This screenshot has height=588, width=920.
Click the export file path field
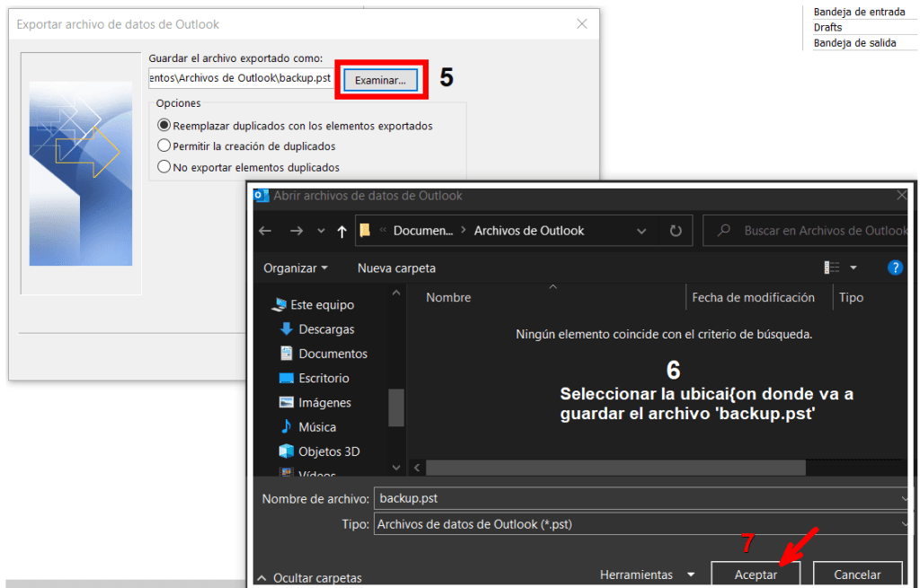coord(241,78)
